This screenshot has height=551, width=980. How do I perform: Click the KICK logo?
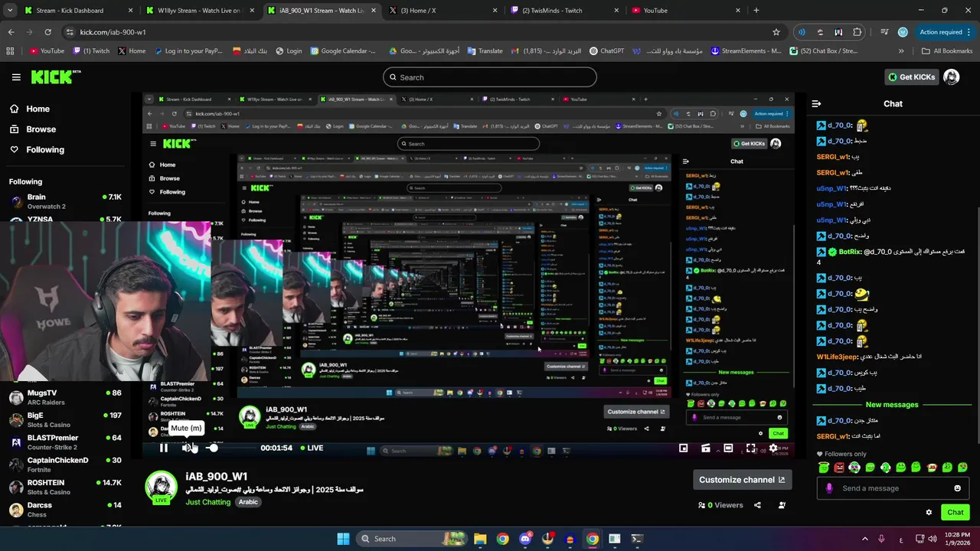[x=55, y=77]
